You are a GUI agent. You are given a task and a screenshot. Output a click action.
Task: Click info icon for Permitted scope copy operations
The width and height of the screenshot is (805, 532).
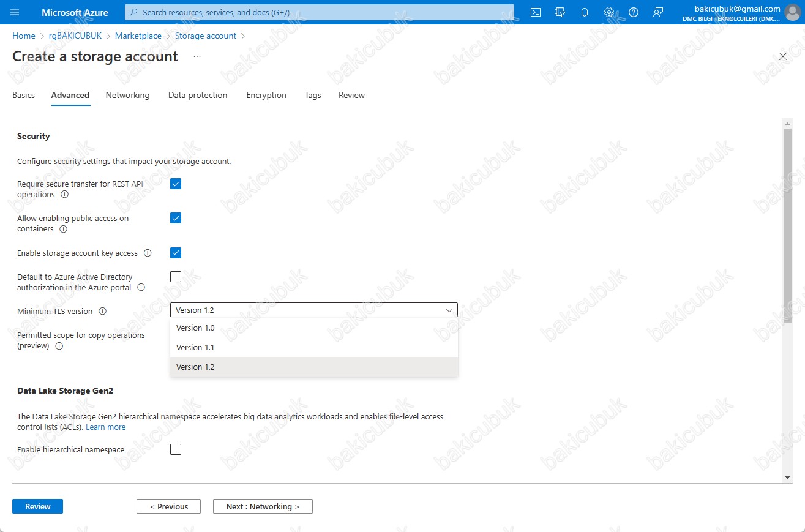click(59, 347)
